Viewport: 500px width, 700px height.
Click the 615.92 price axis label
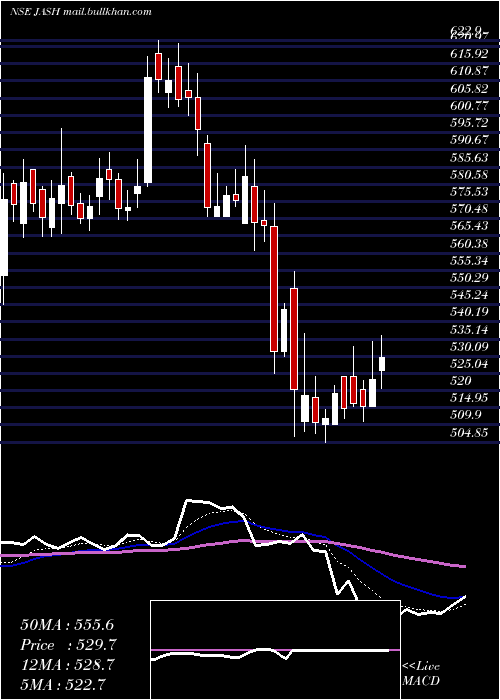coord(468,53)
